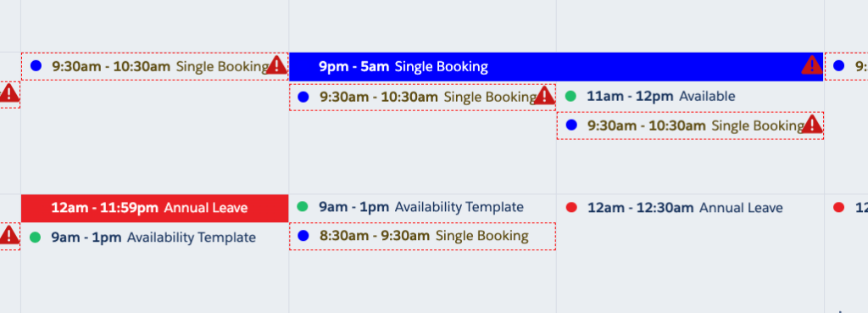Open 9am - 1pm Availability Template below Annual Leave bar
The image size is (868, 313).
click(155, 238)
